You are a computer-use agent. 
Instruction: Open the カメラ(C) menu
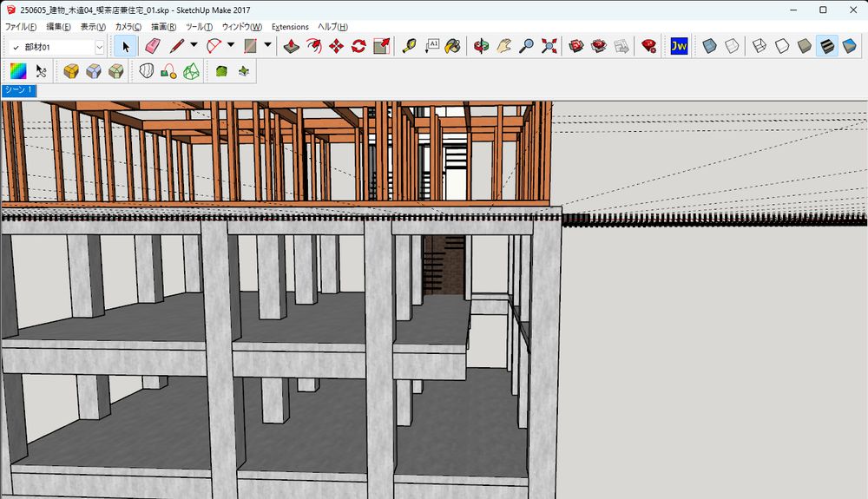[x=128, y=27]
